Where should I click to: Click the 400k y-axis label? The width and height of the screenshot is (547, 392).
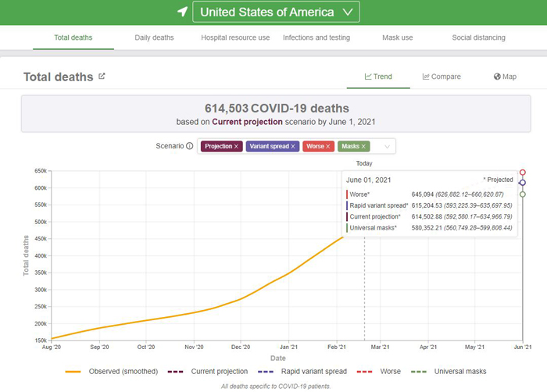[41, 255]
